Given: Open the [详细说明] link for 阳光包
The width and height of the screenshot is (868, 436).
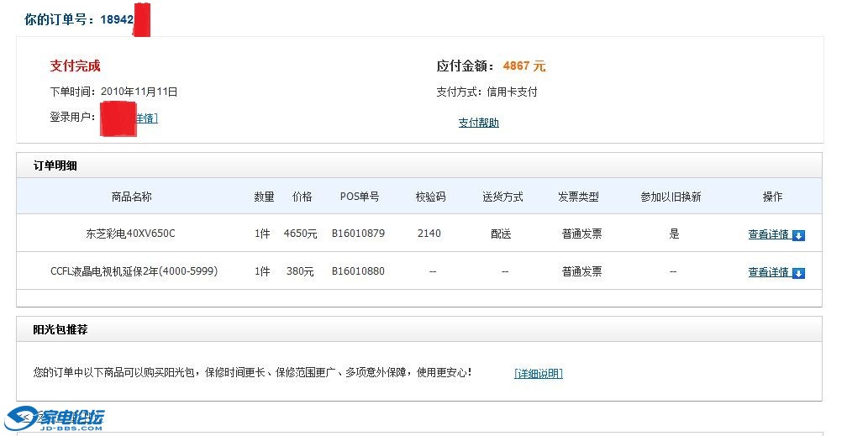Looking at the screenshot, I should click(x=538, y=374).
